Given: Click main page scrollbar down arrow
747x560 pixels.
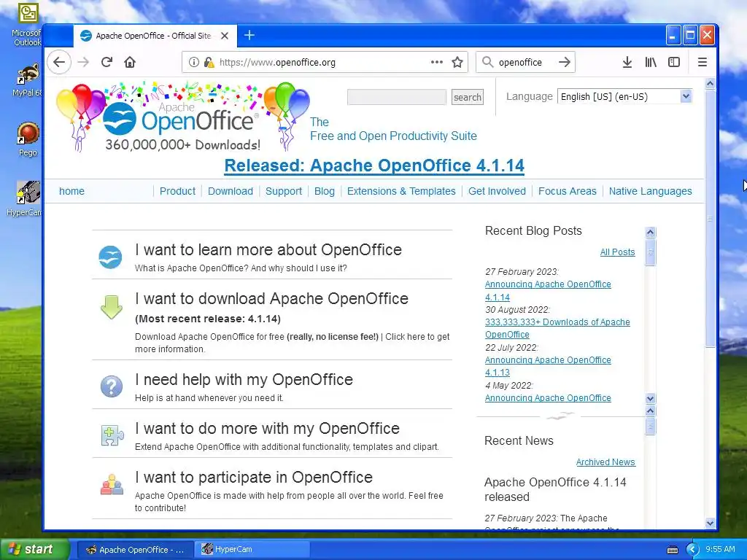Looking at the screenshot, I should 710,523.
